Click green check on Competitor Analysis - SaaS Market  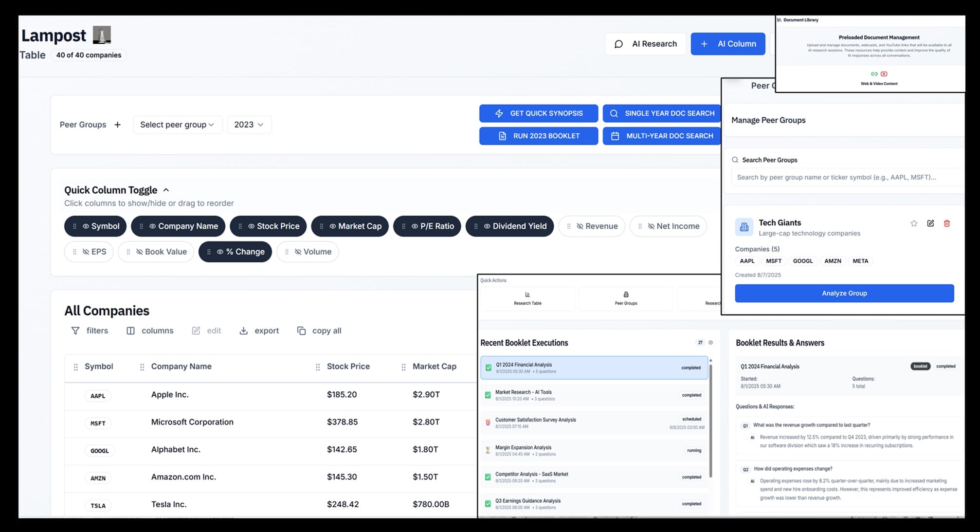488,477
